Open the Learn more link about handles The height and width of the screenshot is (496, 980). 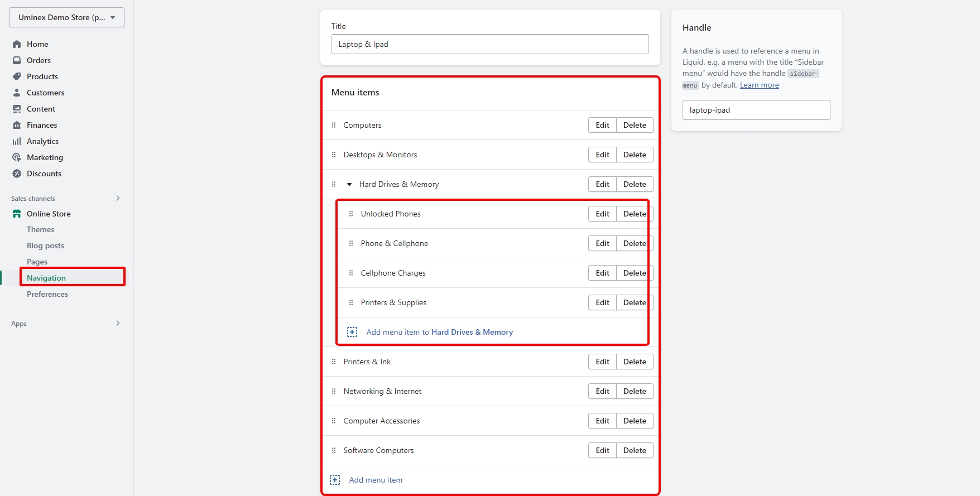pos(759,85)
